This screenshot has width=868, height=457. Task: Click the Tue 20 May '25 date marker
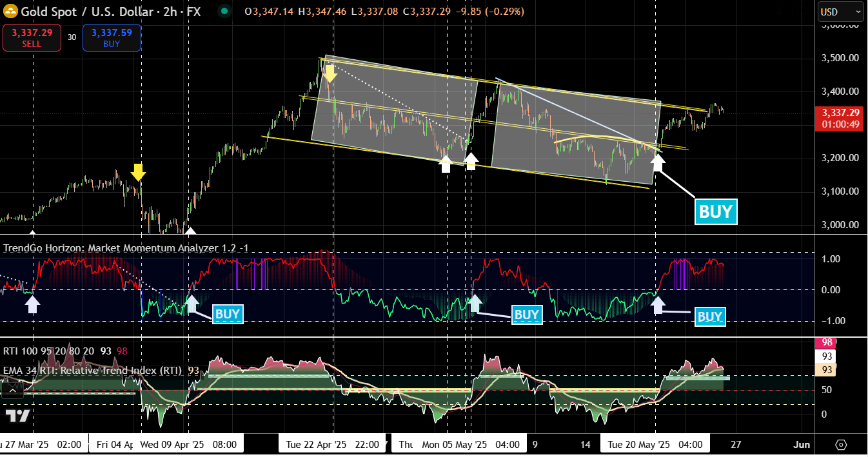[655, 445]
